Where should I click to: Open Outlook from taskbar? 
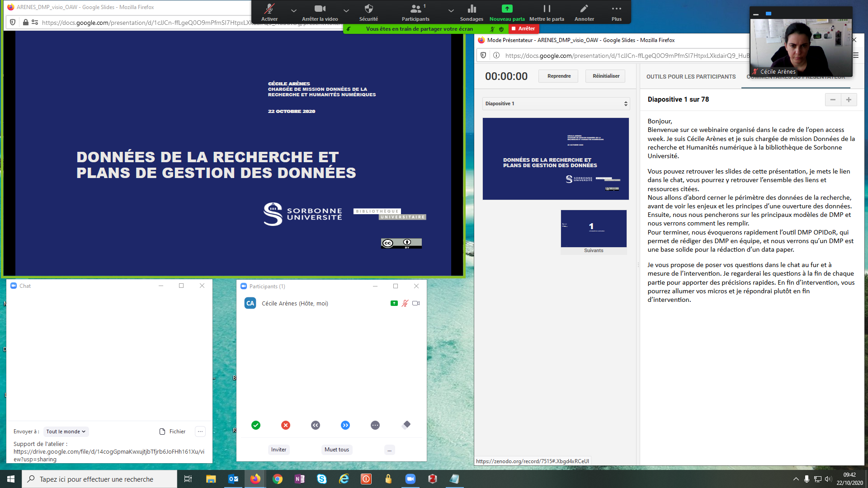click(x=233, y=479)
